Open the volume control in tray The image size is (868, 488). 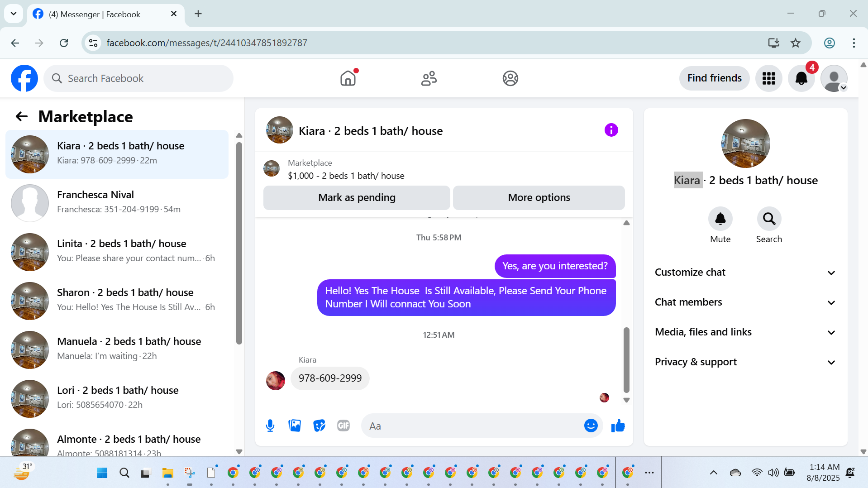[773, 473]
